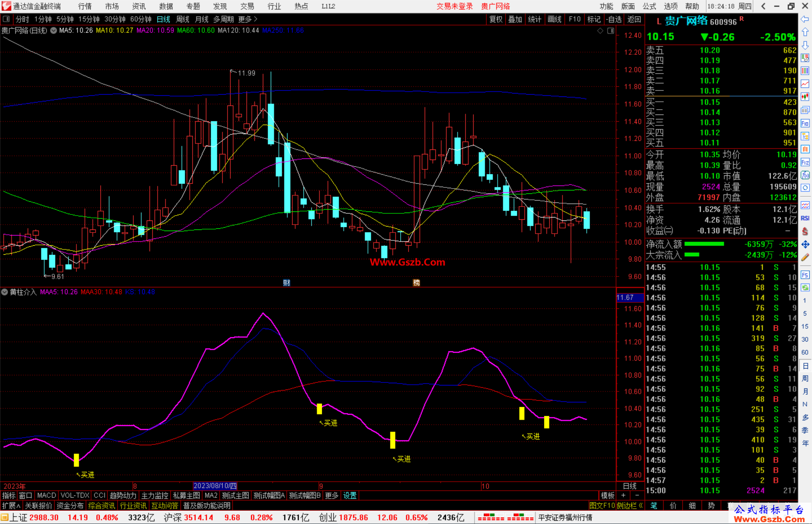812x524 pixels.
Task: Click the up arrow icon in right sidebar
Action: point(805,32)
